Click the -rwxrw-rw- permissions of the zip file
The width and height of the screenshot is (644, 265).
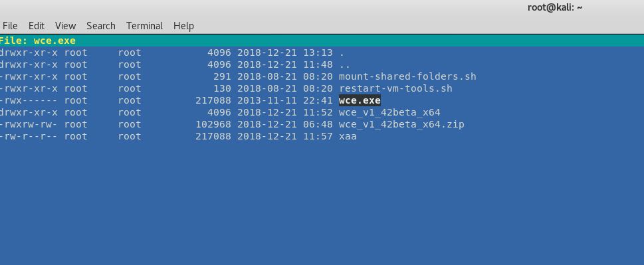[x=29, y=124]
